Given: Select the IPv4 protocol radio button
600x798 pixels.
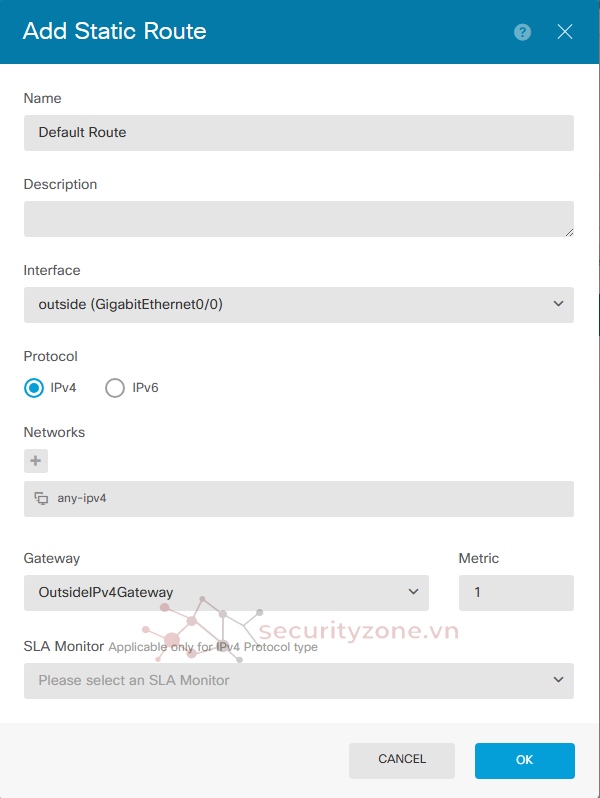Looking at the screenshot, I should click(x=34, y=388).
